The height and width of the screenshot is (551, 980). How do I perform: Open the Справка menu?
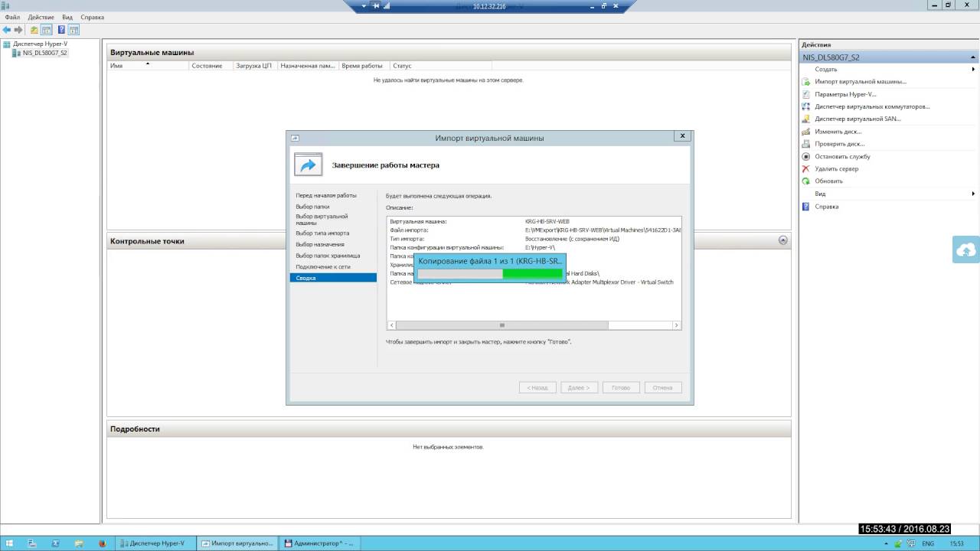pos(93,17)
